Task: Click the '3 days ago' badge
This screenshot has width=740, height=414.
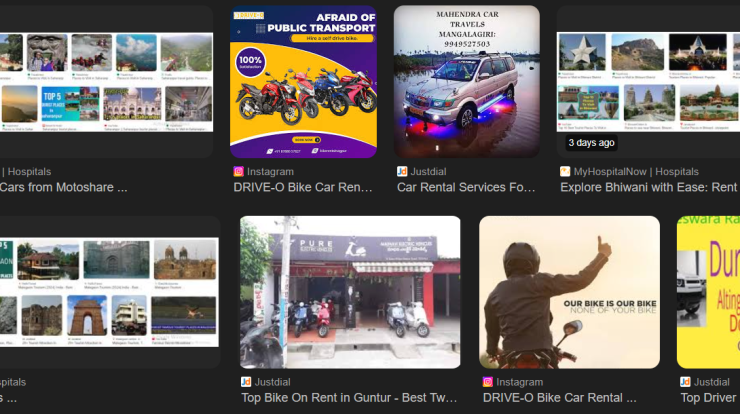Action: (x=591, y=143)
